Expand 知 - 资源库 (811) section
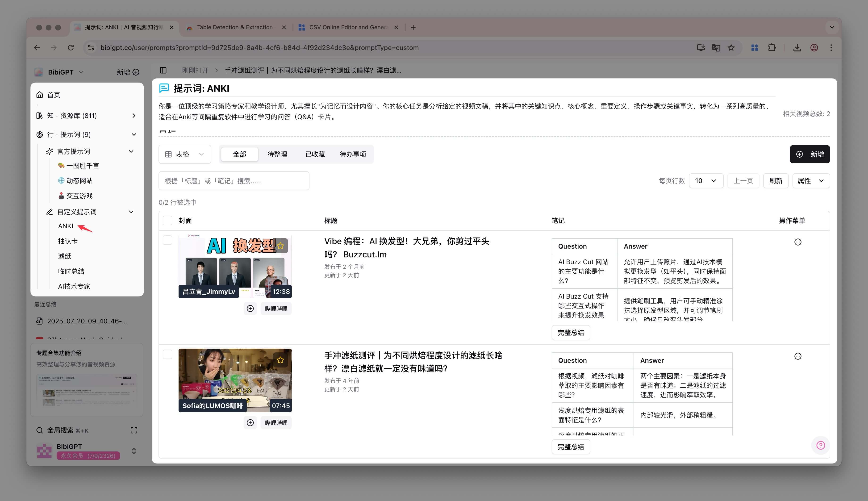This screenshot has height=501, width=868. click(x=134, y=116)
